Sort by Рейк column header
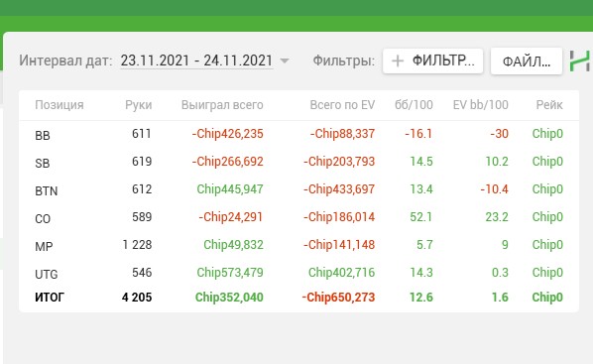This screenshot has width=593, height=364. (549, 105)
